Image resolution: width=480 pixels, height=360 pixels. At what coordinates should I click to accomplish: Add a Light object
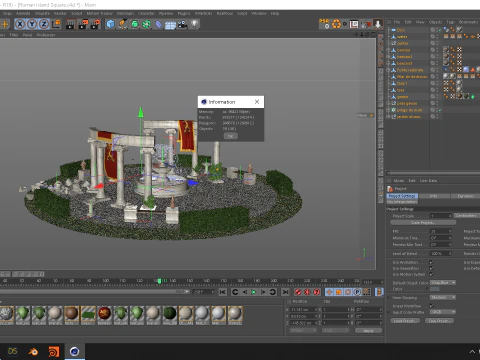[195, 24]
